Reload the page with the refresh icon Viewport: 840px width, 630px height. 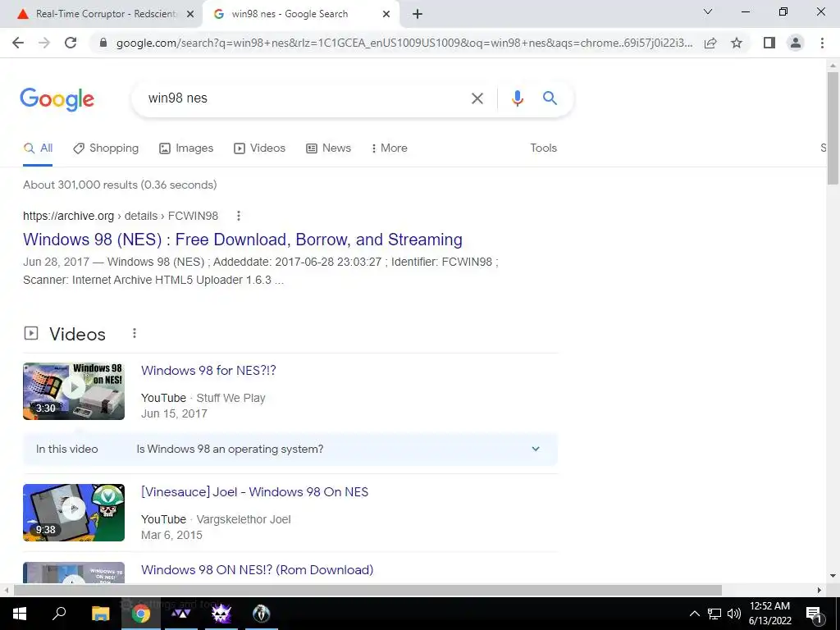click(71, 43)
